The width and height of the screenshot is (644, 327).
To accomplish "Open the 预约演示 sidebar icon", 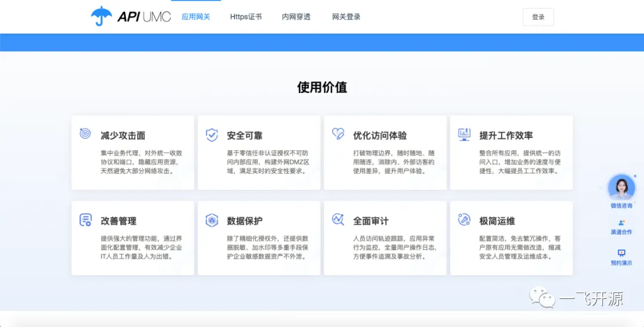I will (x=621, y=254).
